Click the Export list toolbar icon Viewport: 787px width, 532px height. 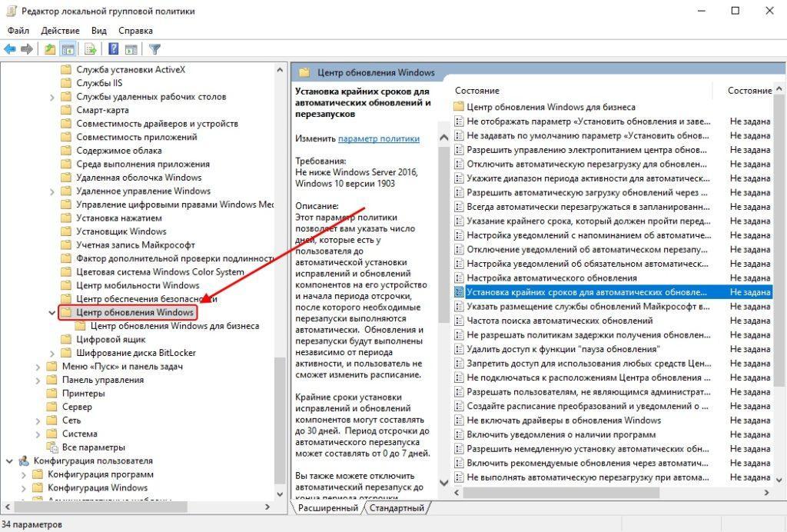91,49
